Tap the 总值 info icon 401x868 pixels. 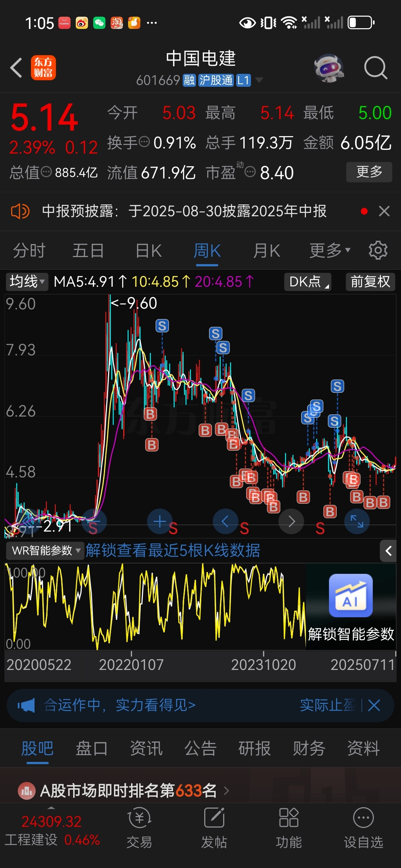(x=46, y=172)
